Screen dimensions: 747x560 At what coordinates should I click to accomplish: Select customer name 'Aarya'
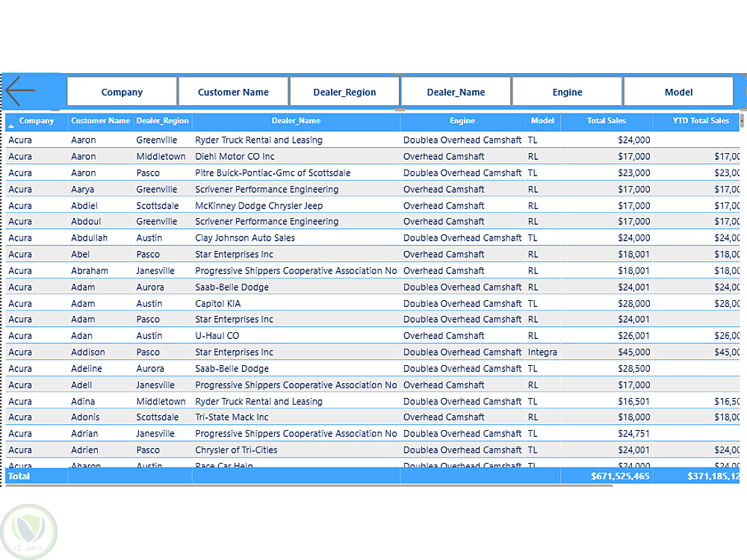click(82, 190)
